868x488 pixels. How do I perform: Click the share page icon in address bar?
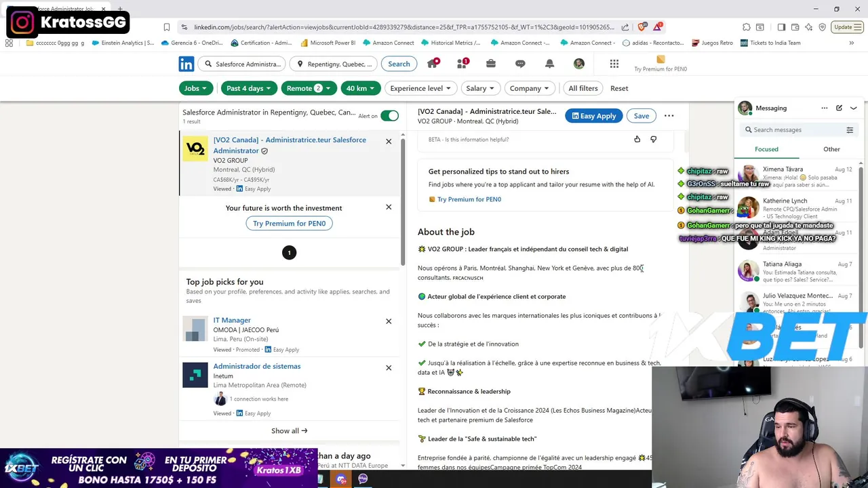(x=625, y=27)
